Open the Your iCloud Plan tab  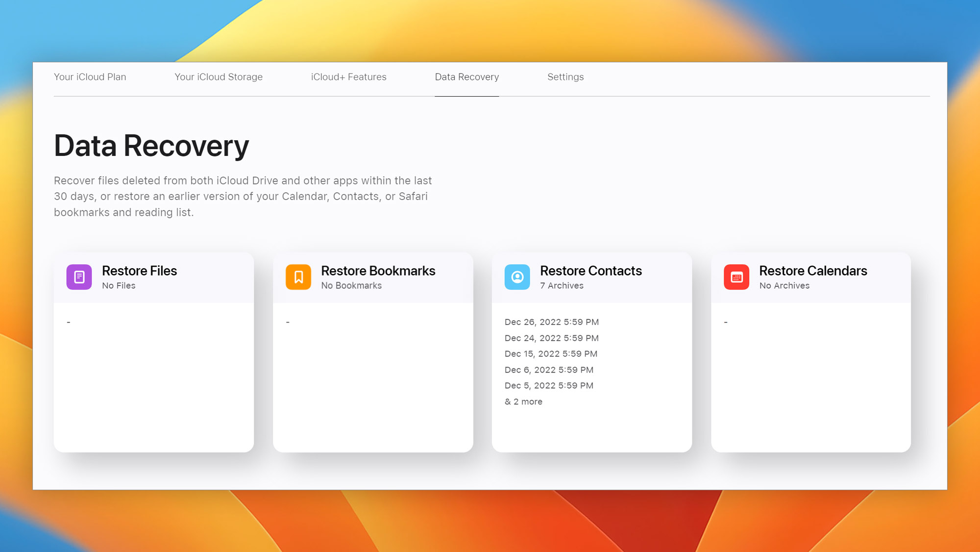pyautogui.click(x=90, y=77)
